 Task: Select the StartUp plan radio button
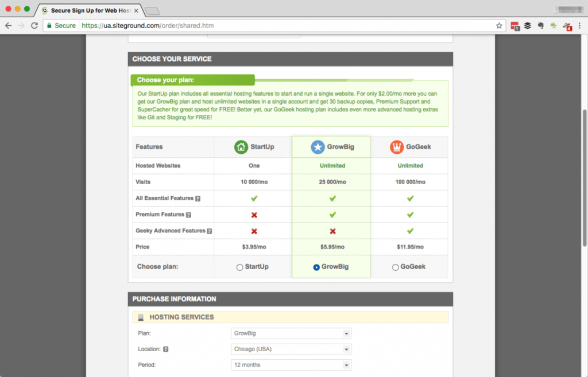click(x=239, y=267)
